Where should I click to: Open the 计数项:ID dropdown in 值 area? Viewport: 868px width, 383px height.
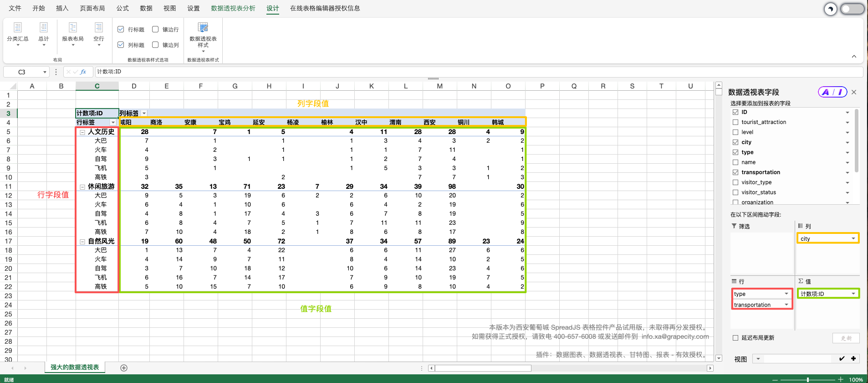(853, 294)
